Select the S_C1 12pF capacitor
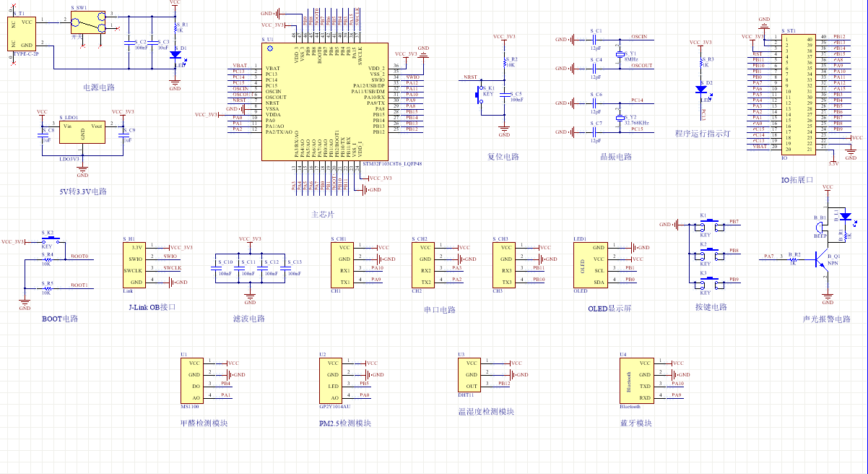The image size is (868, 474). click(x=596, y=39)
